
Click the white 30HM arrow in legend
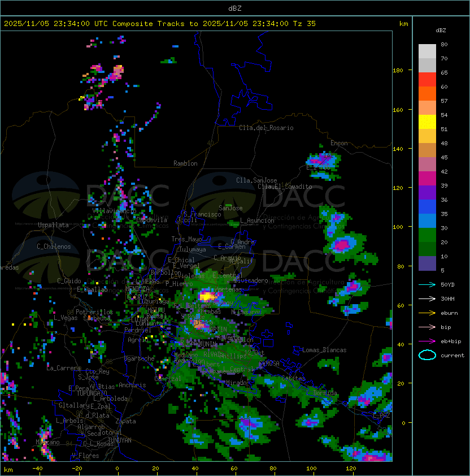[x=427, y=299]
